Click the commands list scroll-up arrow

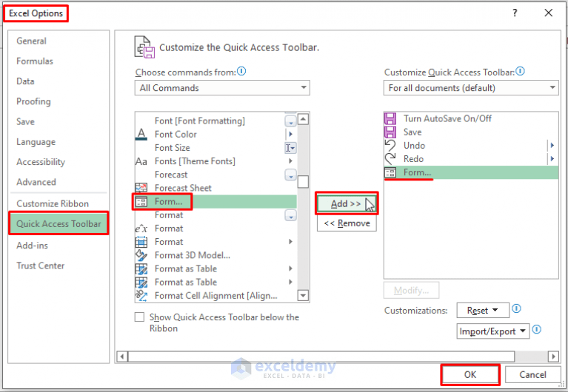(303, 119)
